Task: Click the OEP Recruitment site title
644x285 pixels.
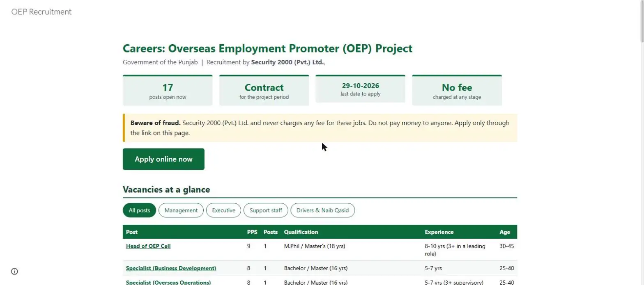Action: click(x=41, y=12)
